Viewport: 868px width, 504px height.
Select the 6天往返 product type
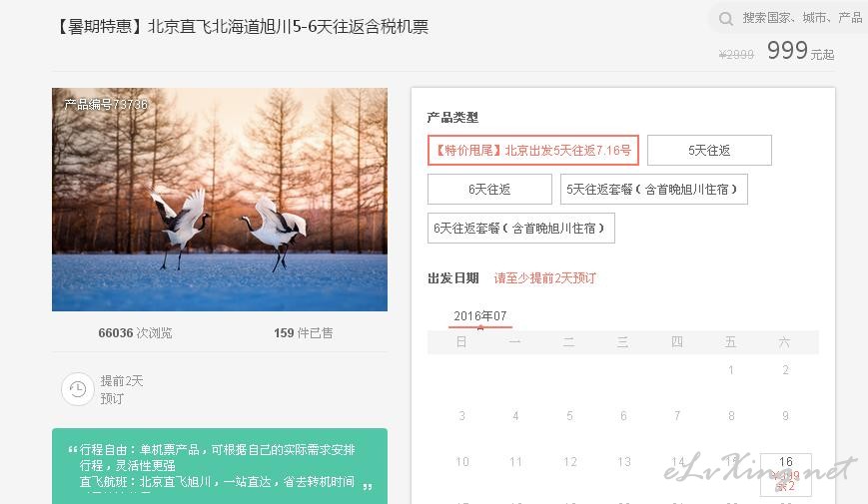point(489,190)
